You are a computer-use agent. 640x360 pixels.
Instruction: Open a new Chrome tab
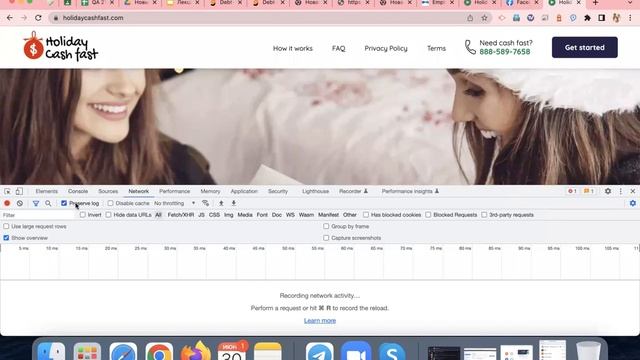(596, 3)
